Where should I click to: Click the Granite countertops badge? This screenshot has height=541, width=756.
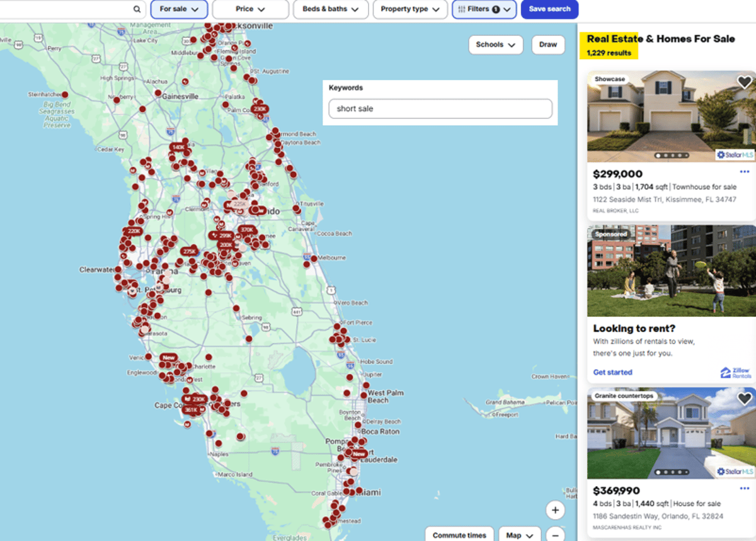coord(624,396)
